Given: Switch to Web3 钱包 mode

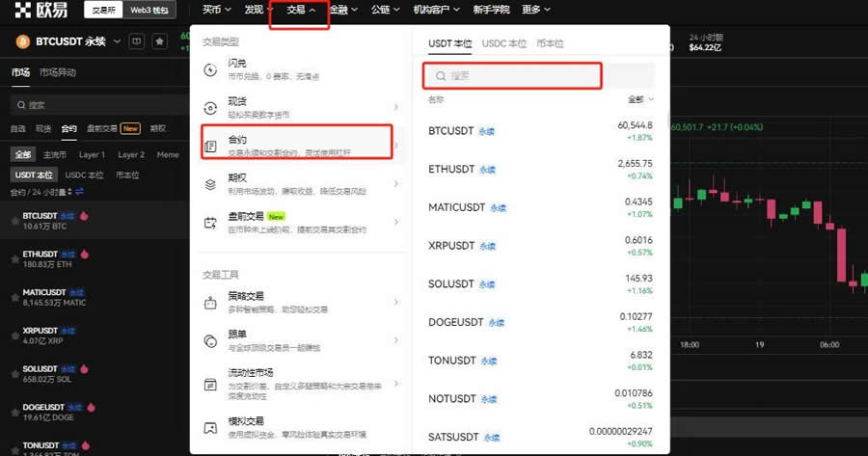Looking at the screenshot, I should click(x=149, y=11).
